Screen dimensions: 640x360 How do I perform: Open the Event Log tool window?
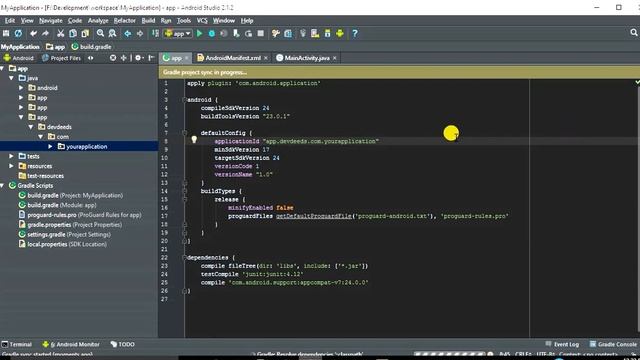tap(562, 344)
